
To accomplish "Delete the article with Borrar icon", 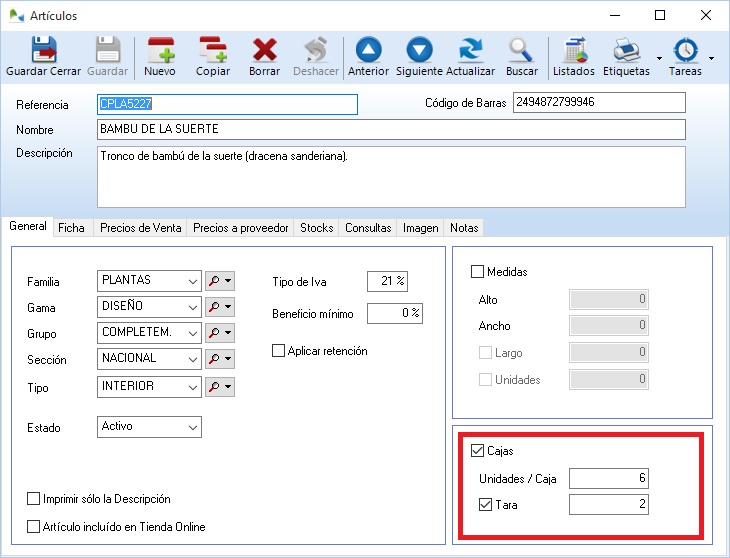I will 264,51.
